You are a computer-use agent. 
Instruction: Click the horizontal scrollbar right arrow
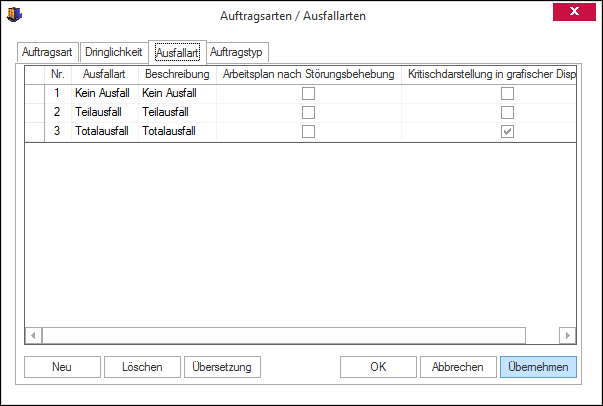pos(568,335)
